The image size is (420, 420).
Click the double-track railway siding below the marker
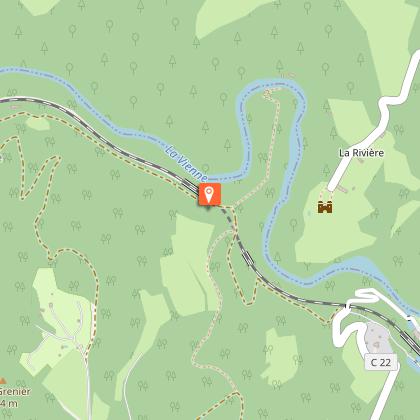(x=248, y=257)
